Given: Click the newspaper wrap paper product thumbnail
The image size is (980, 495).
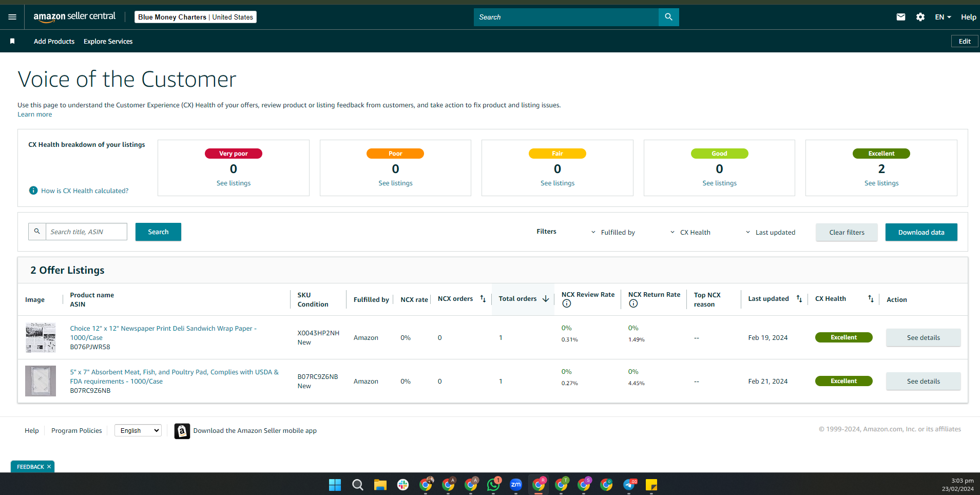Looking at the screenshot, I should click(41, 337).
